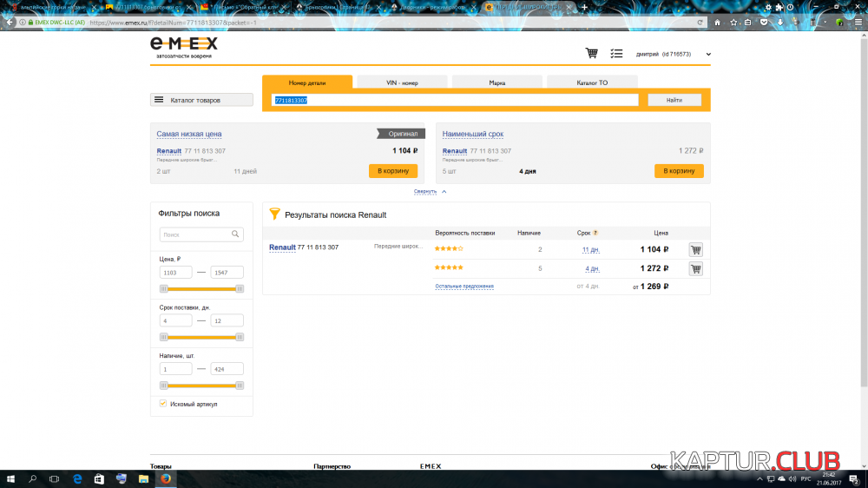Open the notification center icon
Screen dimensions: 868x488
[854, 479]
